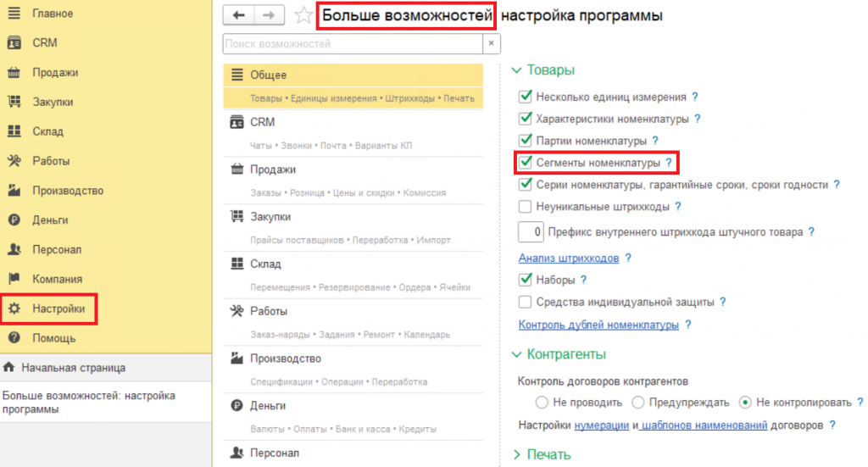Viewport: 868px width, 467px height.
Task: Click the Деньги ruble icon in the settings list
Action: coord(237,406)
